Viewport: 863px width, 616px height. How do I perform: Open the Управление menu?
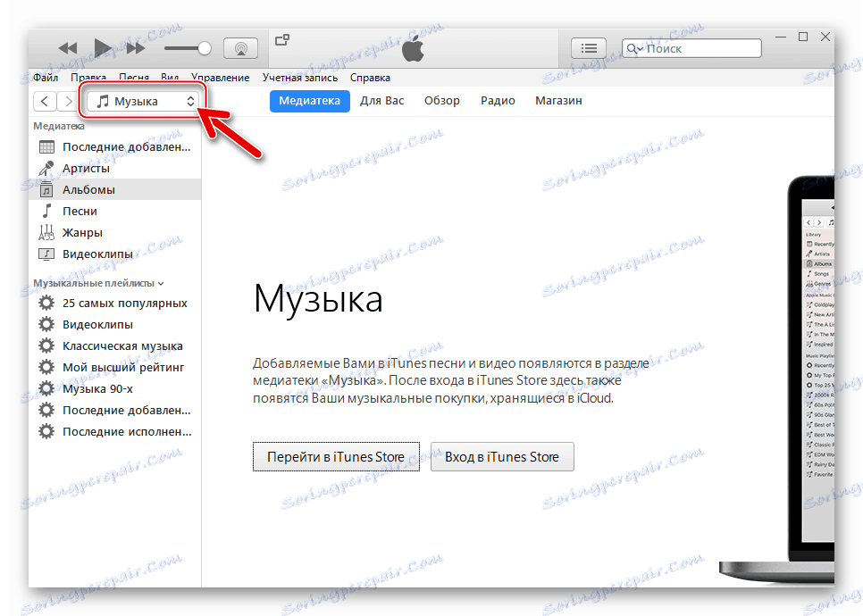coord(220,78)
